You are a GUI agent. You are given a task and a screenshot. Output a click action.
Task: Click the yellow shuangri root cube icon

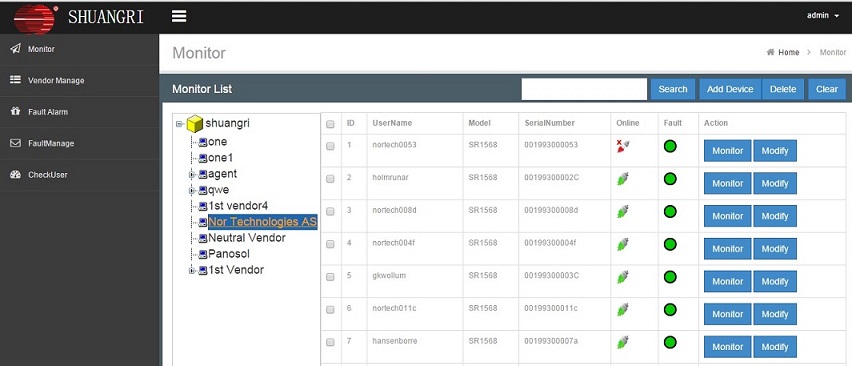[195, 124]
